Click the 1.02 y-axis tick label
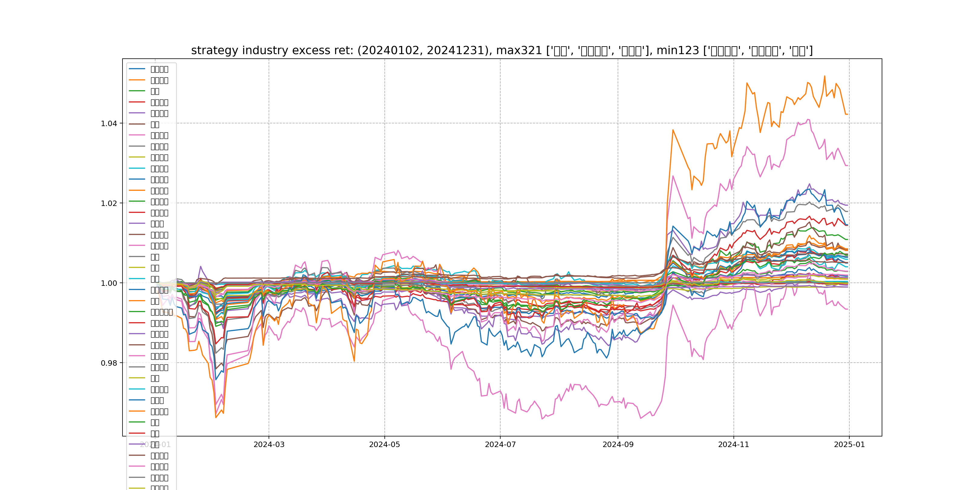 click(x=109, y=203)
